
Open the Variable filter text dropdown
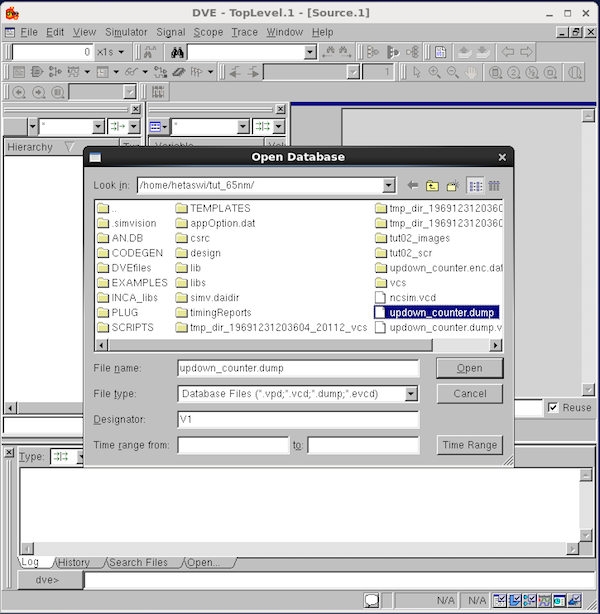[243, 126]
